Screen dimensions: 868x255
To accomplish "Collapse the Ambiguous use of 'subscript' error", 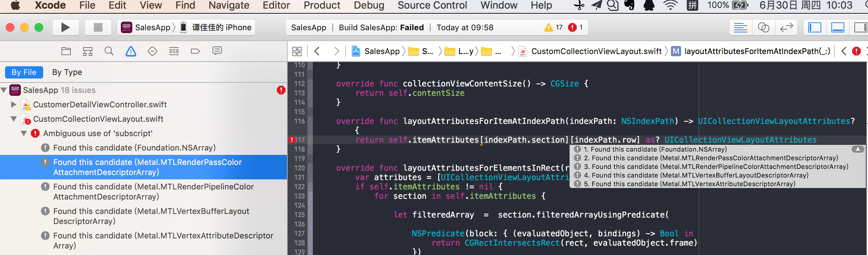I will click(x=24, y=133).
